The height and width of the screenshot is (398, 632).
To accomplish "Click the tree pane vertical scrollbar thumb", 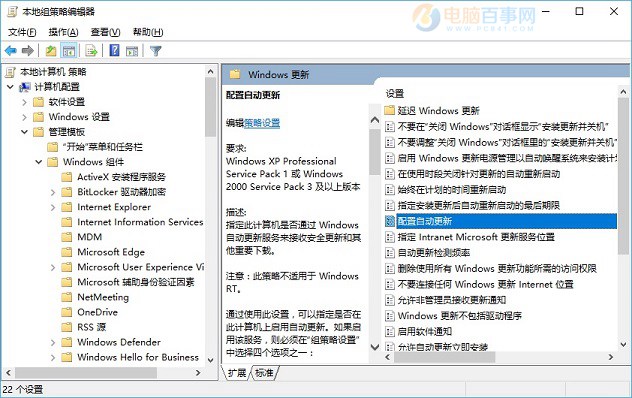I will point(210,107).
